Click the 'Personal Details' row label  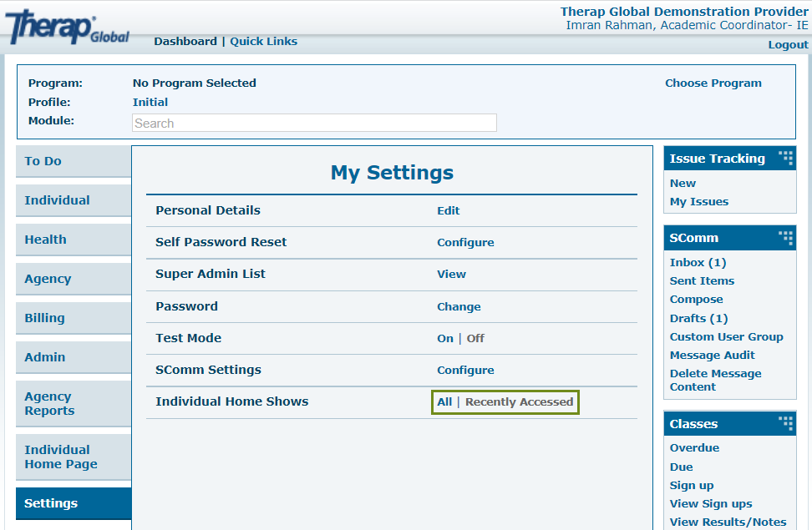point(208,210)
